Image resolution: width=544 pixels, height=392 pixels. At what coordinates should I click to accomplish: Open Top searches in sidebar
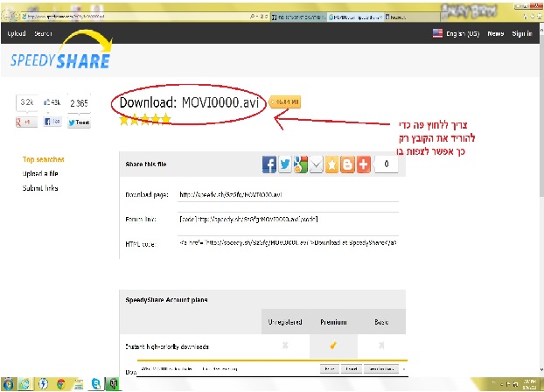(x=44, y=159)
